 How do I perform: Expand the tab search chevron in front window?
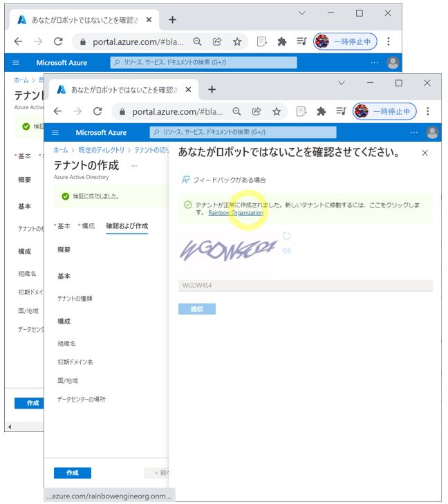coord(342,83)
